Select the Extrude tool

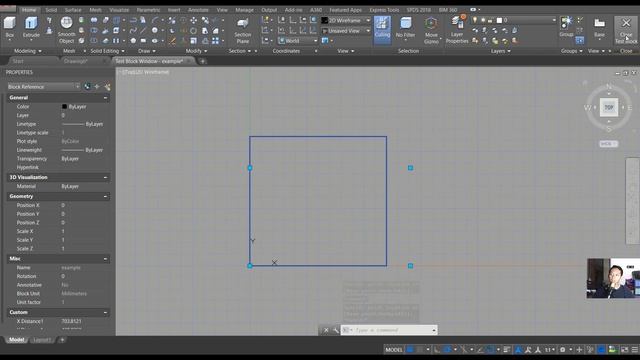[x=31, y=27]
